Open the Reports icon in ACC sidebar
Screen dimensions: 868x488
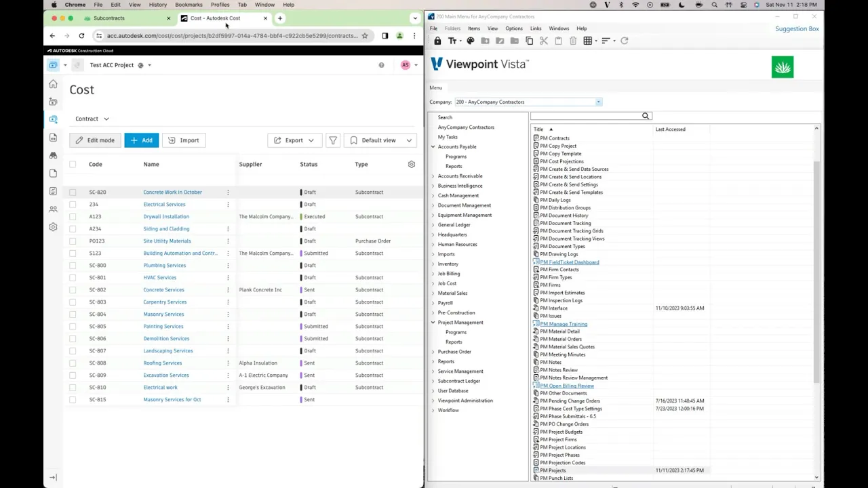[53, 191]
